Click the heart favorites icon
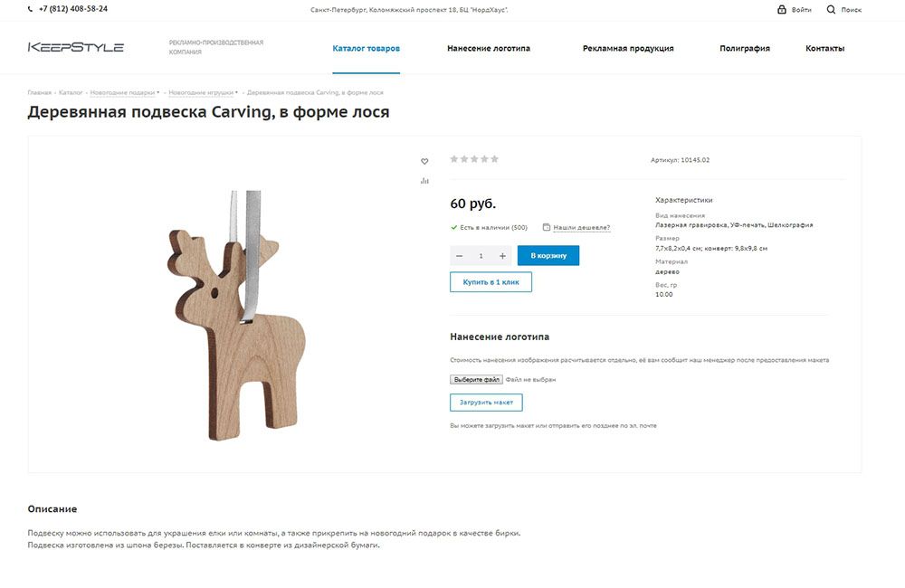This screenshot has height=588, width=905. pos(424,162)
